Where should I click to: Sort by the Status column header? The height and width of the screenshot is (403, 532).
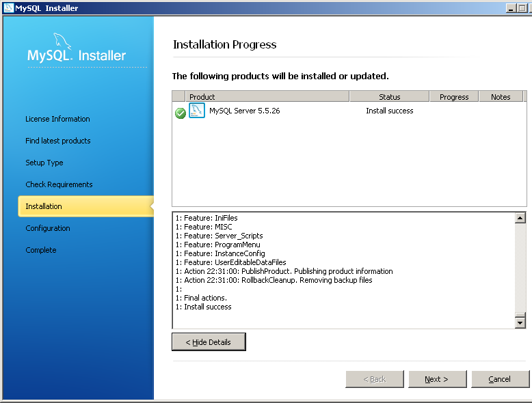click(x=390, y=96)
